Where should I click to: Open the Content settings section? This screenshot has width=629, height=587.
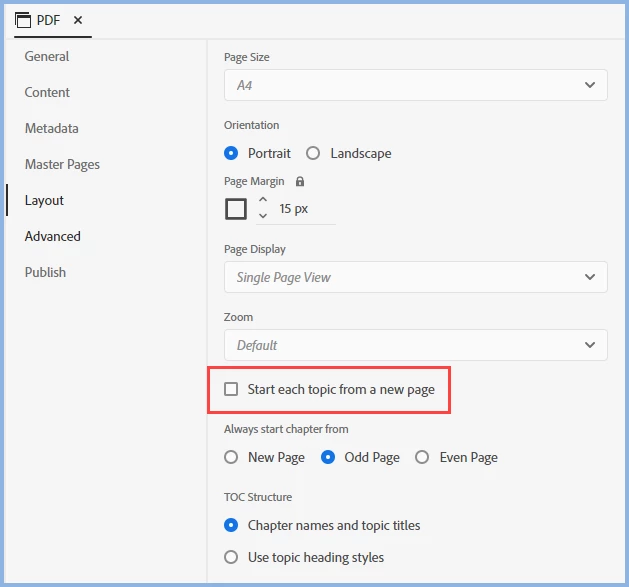point(47,92)
